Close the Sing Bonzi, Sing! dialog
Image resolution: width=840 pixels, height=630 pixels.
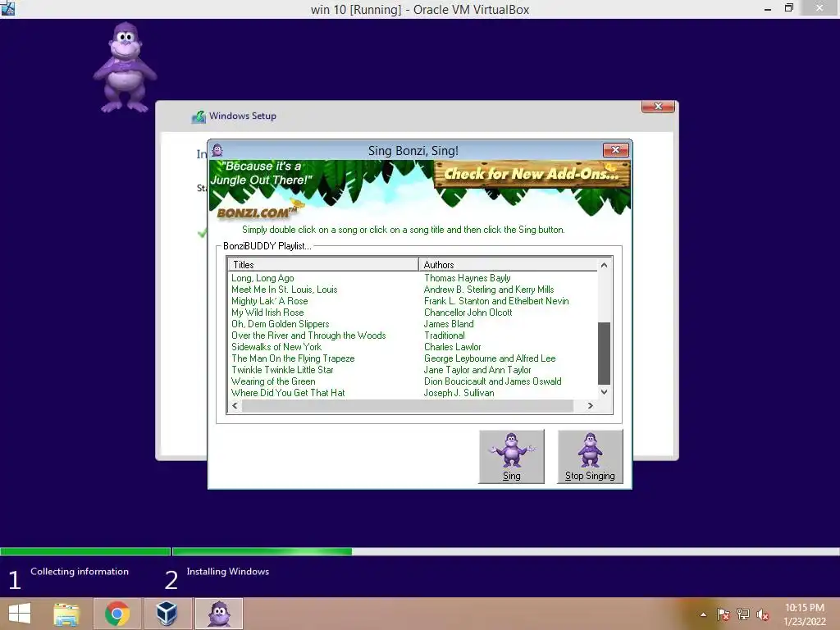pos(615,150)
